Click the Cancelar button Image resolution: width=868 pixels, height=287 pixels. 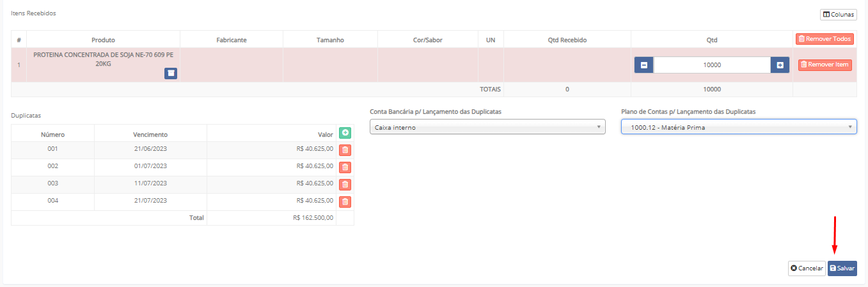(807, 268)
